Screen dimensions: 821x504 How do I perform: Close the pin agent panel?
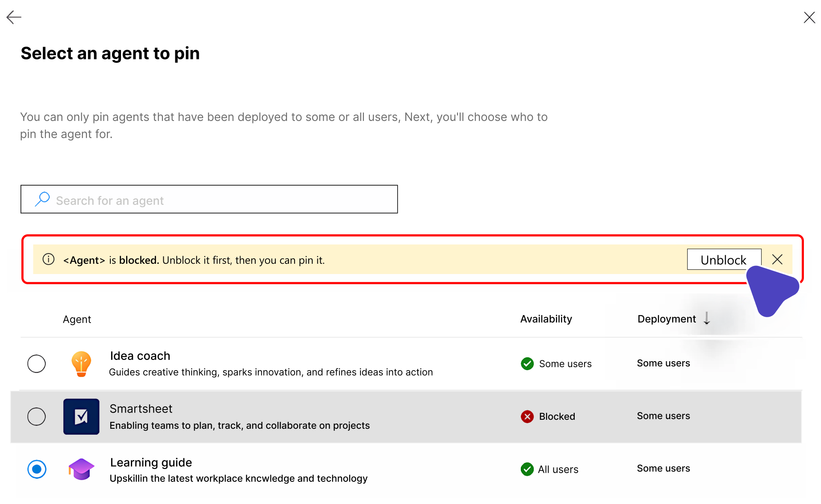tap(809, 17)
